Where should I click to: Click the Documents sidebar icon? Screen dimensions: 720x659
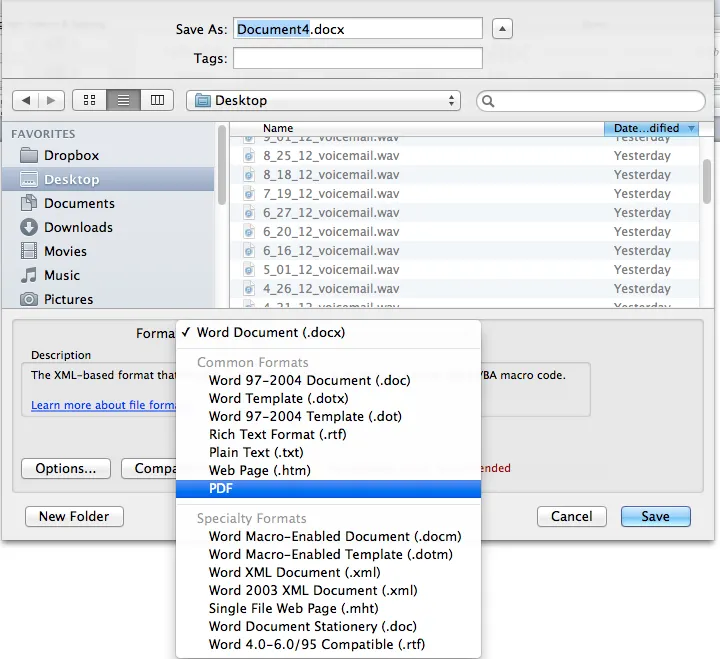pos(28,203)
